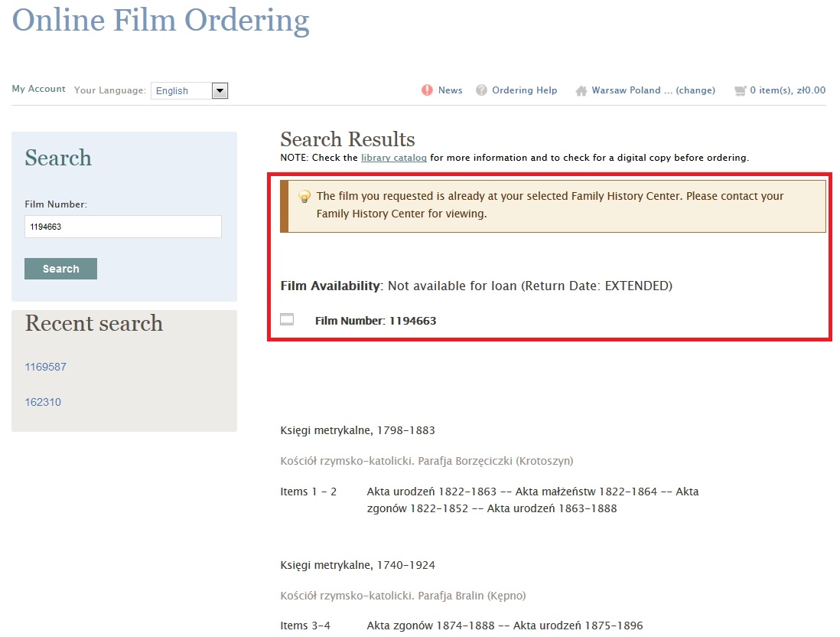The height and width of the screenshot is (637, 840).
Task: Click the shopping cart icon
Action: (x=740, y=90)
